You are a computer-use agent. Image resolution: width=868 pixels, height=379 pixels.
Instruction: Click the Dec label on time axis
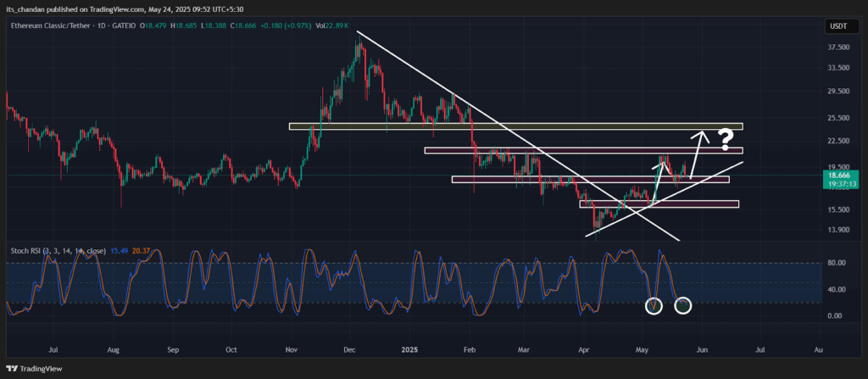click(x=350, y=350)
